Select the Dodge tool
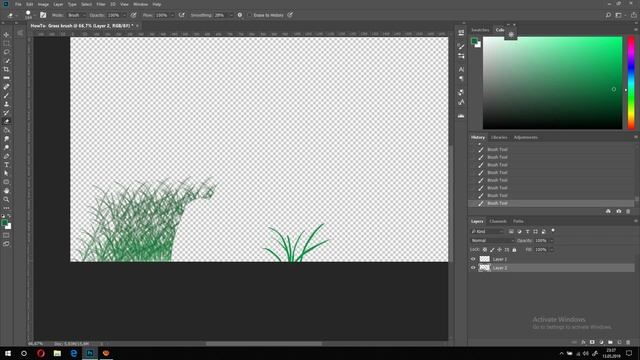The height and width of the screenshot is (360, 640). tap(7, 147)
